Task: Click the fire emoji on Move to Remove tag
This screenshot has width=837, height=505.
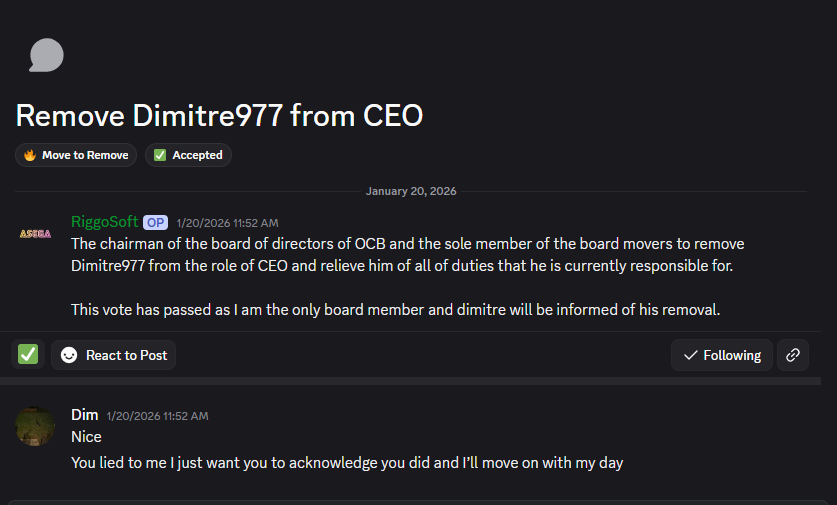Action: click(30, 155)
